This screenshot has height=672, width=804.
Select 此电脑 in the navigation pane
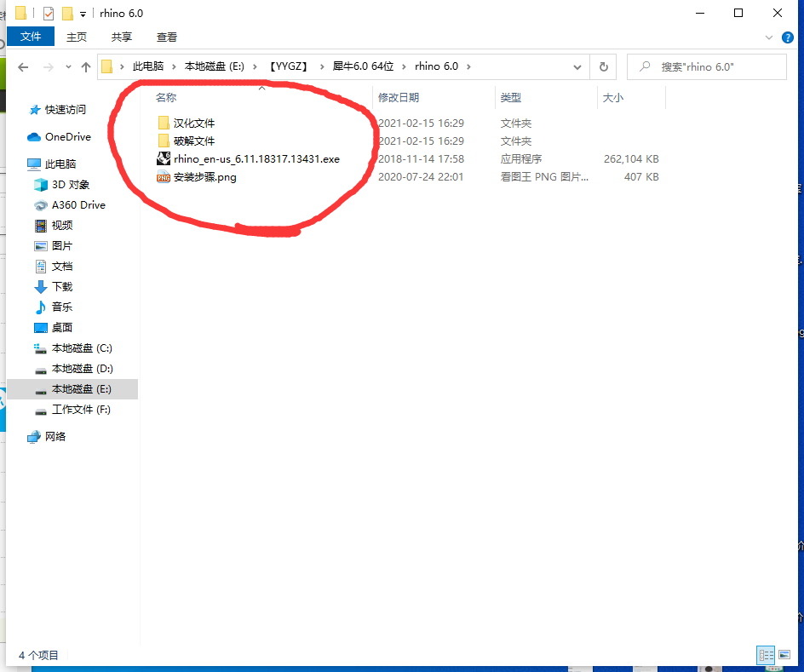(x=60, y=164)
